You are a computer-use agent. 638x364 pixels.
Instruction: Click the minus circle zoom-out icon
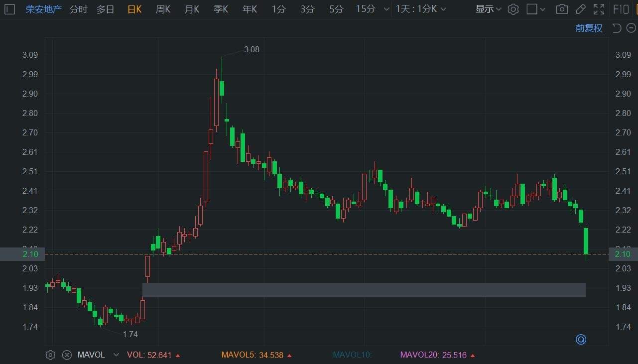click(x=631, y=28)
